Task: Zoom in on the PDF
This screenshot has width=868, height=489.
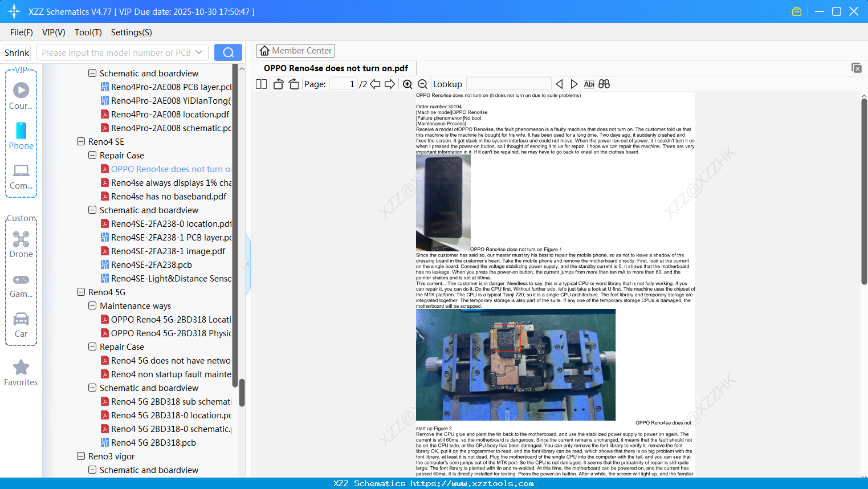Action: click(x=407, y=84)
